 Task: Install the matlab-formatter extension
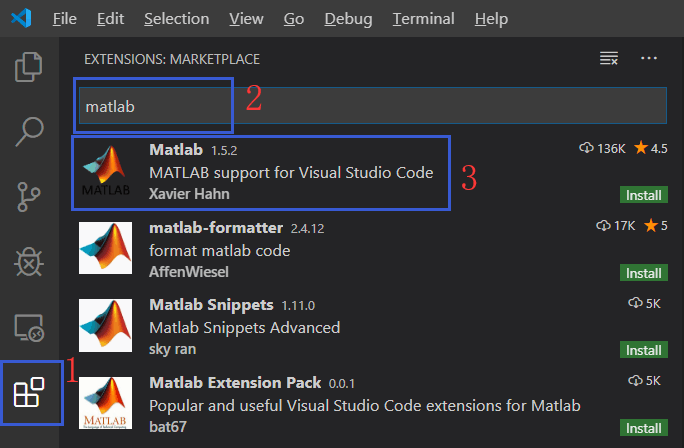click(x=643, y=272)
